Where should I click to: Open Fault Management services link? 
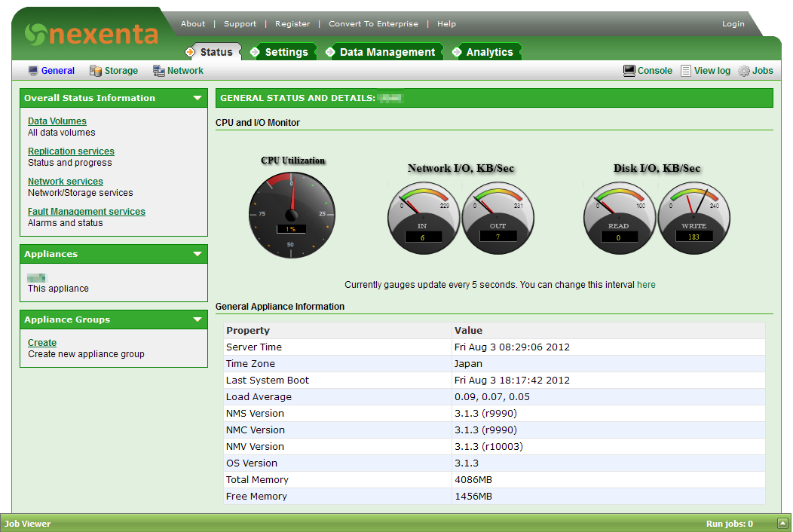click(x=87, y=212)
